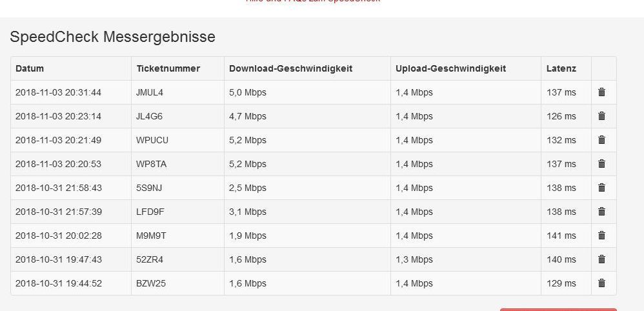This screenshot has height=311, width=644.
Task: Delete the M9M9T measurement with trash icon
Action: click(x=601, y=236)
